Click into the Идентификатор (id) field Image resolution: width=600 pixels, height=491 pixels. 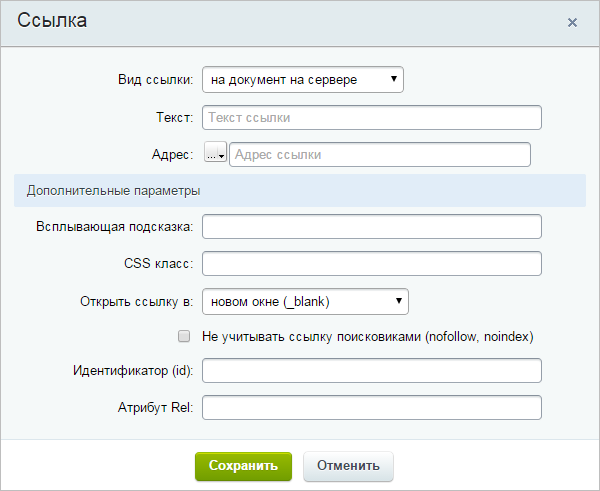point(372,370)
